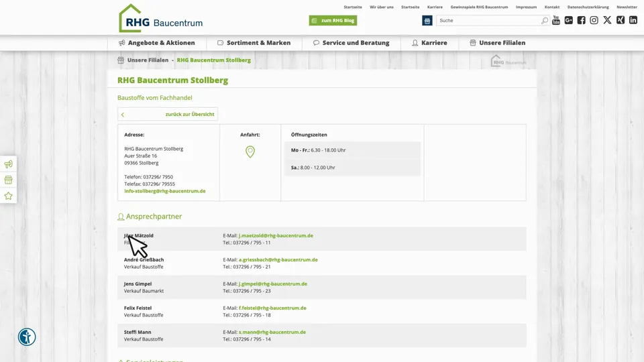Click the info-stollberg@rhg-baucentrum.de email link

[165, 191]
